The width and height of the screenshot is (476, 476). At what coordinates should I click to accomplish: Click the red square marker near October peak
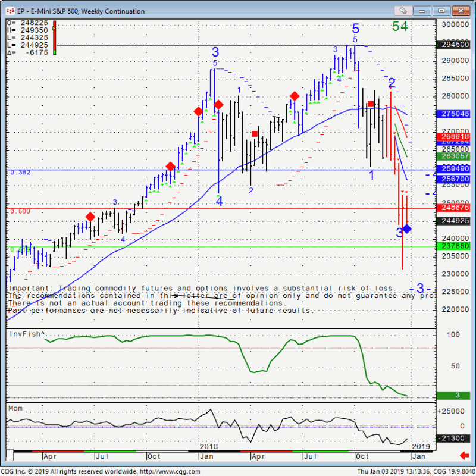click(371, 104)
